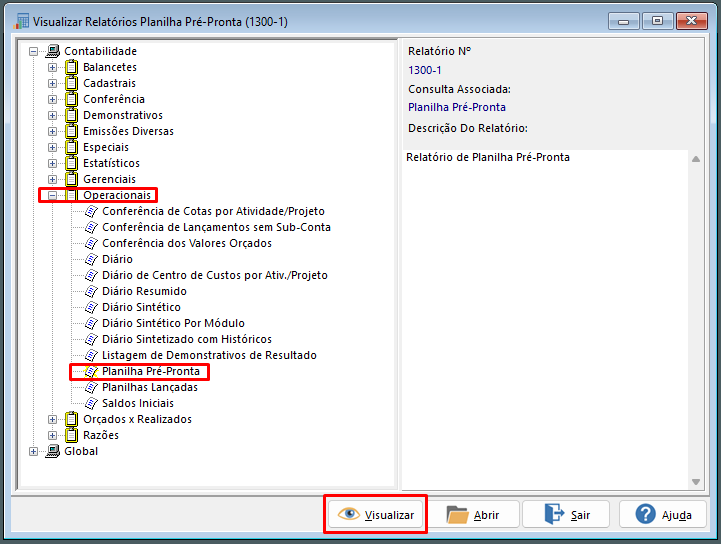Click the Contabilidade computer icon
The image size is (721, 544).
53,51
